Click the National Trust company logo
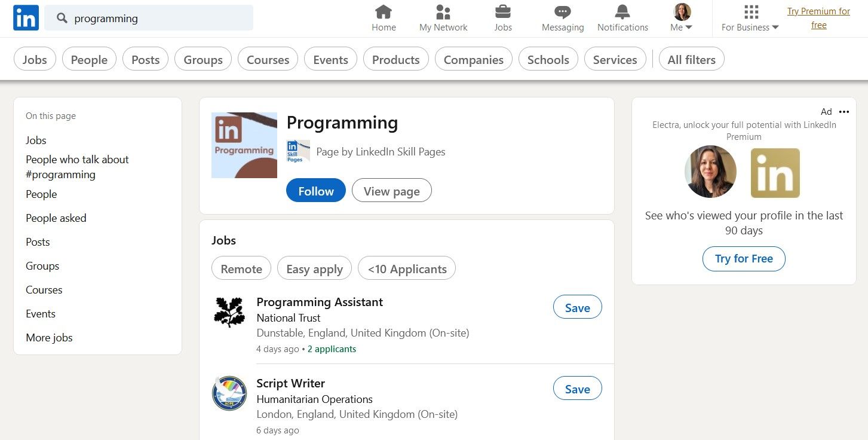 tap(229, 312)
